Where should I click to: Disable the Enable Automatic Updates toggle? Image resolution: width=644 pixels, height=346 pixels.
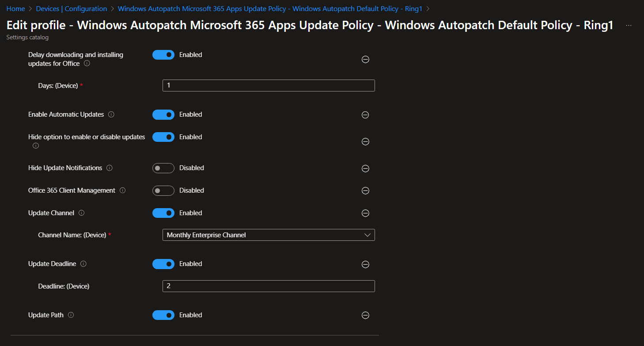163,114
